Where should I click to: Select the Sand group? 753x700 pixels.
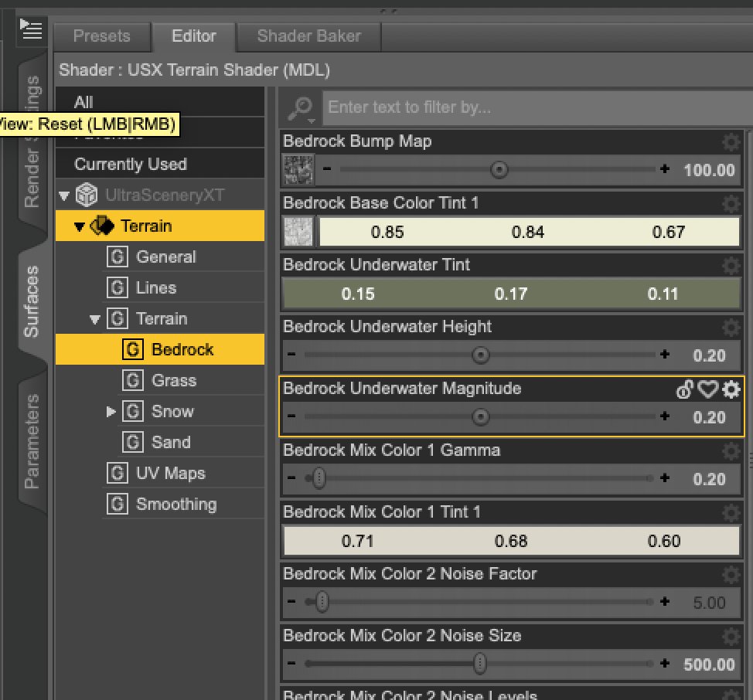pyautogui.click(x=171, y=443)
